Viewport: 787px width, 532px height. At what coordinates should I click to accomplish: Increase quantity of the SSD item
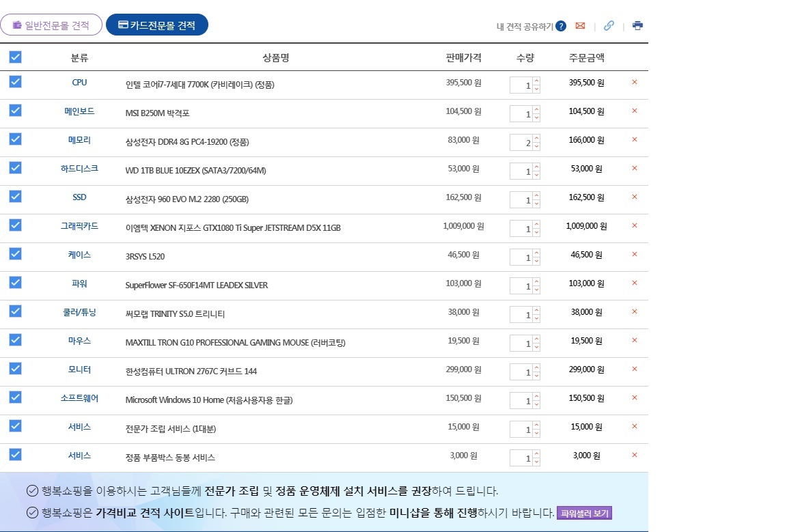click(536, 195)
